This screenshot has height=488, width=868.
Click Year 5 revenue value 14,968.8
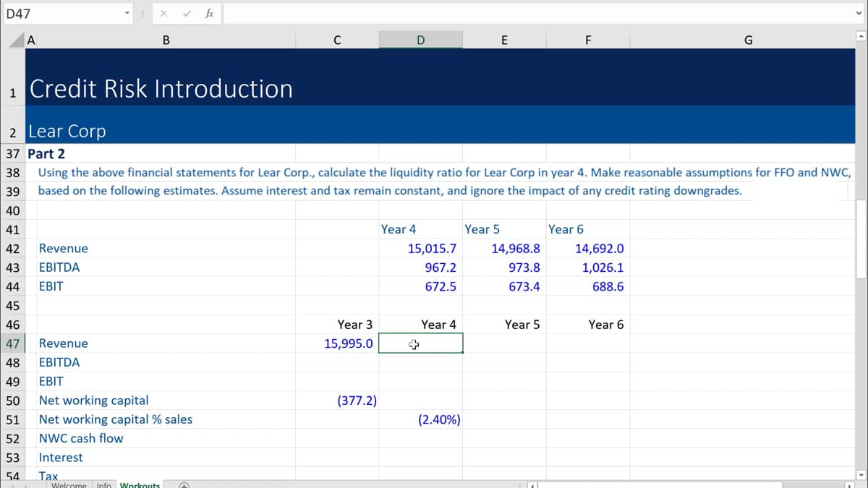516,248
